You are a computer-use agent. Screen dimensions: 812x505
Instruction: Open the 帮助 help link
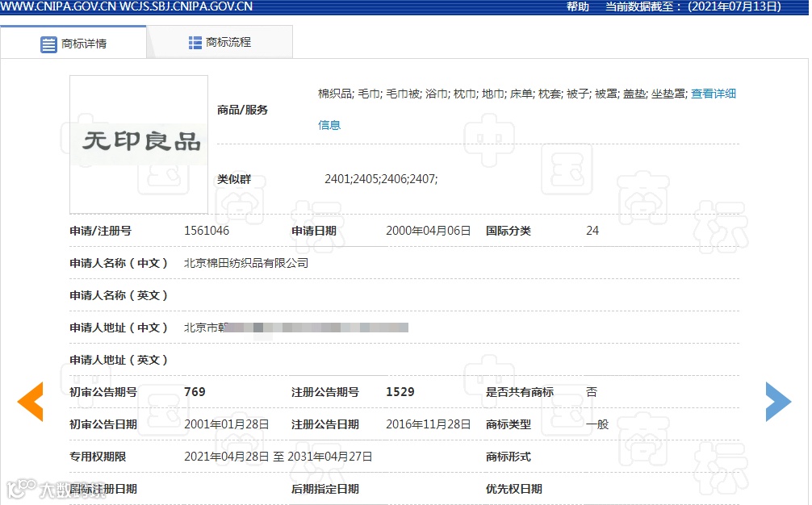[x=577, y=6]
